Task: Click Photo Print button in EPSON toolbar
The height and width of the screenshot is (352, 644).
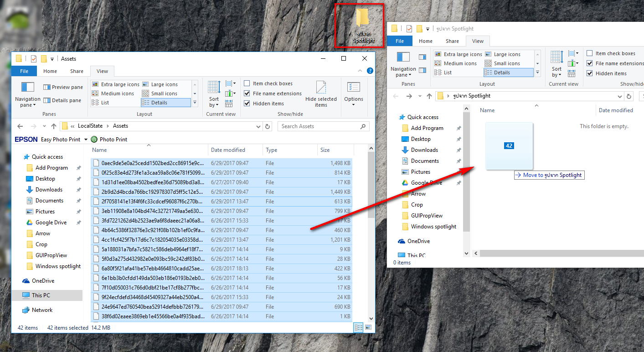Action: [109, 140]
